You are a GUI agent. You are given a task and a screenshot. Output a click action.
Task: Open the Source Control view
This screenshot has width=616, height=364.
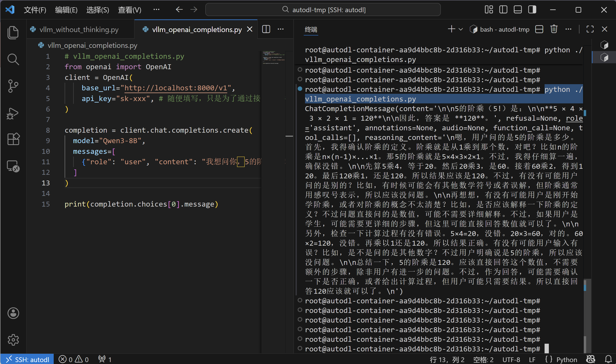click(13, 86)
